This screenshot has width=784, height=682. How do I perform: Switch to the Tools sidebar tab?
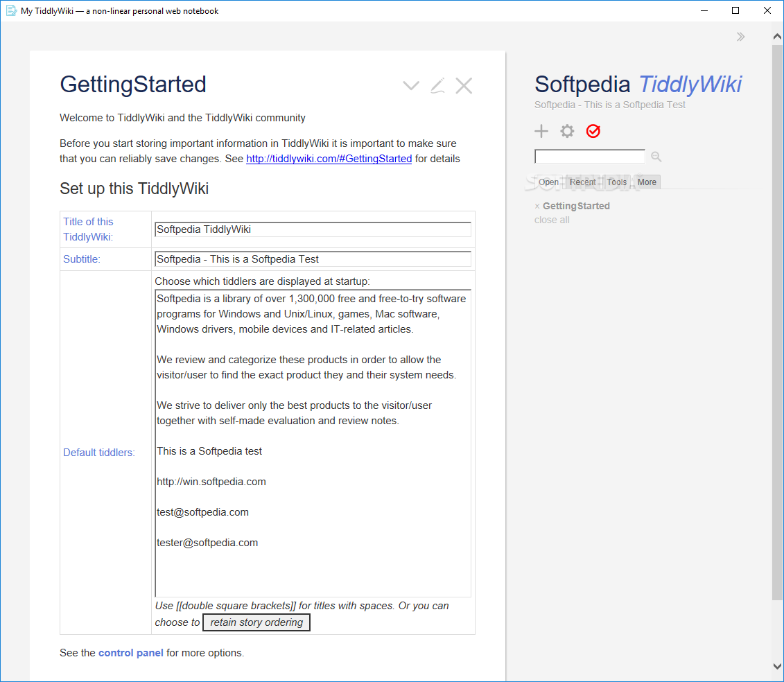(x=616, y=182)
